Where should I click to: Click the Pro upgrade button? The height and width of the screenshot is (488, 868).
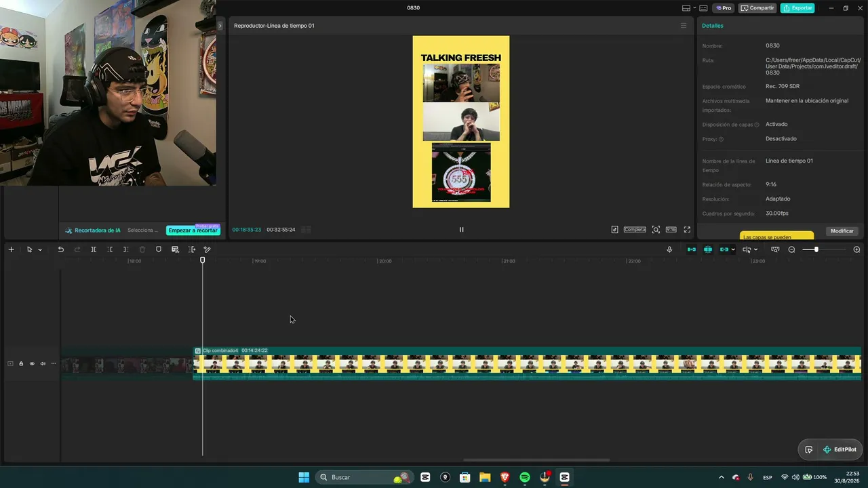724,8
